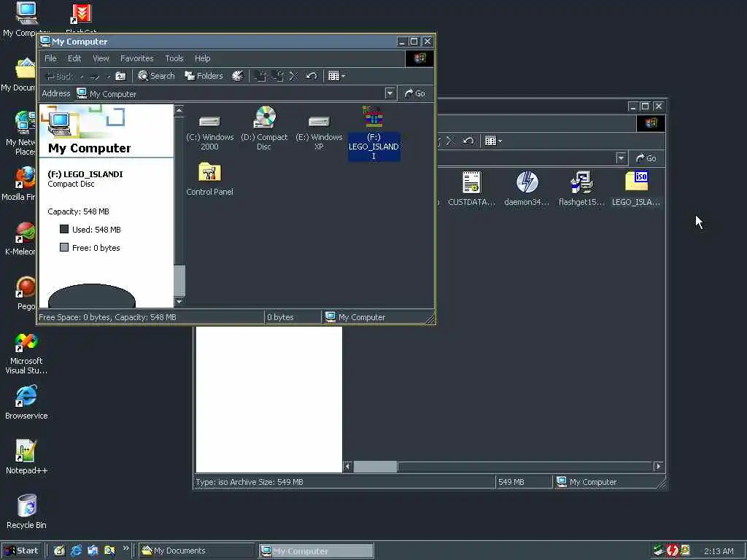This screenshot has height=560, width=747.
Task: Launch Internet Explorer from the quick launch bar
Action: [x=76, y=551]
